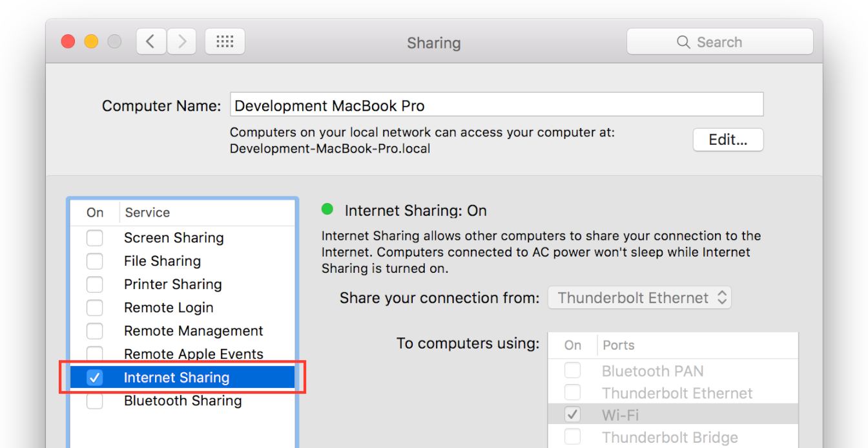Check the Bluetooth PAN port checkbox
Image resolution: width=868 pixels, height=448 pixels.
pos(572,370)
